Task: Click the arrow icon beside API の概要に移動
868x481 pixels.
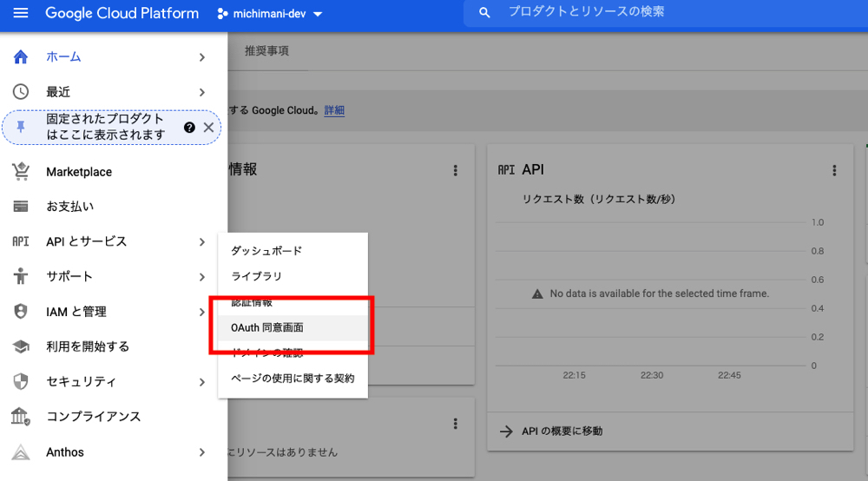Action: [506, 432]
